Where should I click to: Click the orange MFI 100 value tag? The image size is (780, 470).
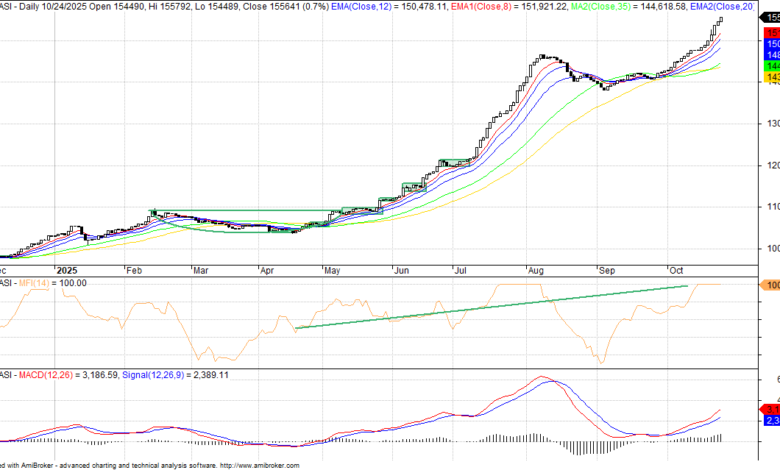point(772,286)
